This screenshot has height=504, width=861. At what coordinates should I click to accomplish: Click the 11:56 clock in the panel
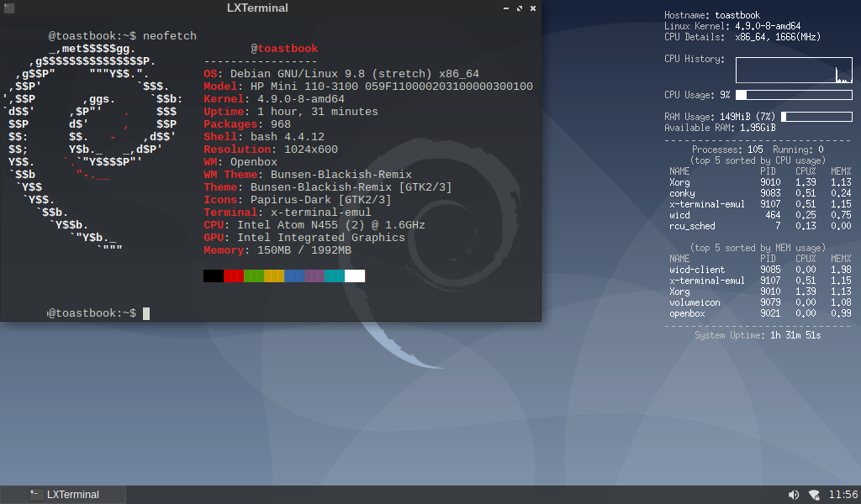point(843,495)
